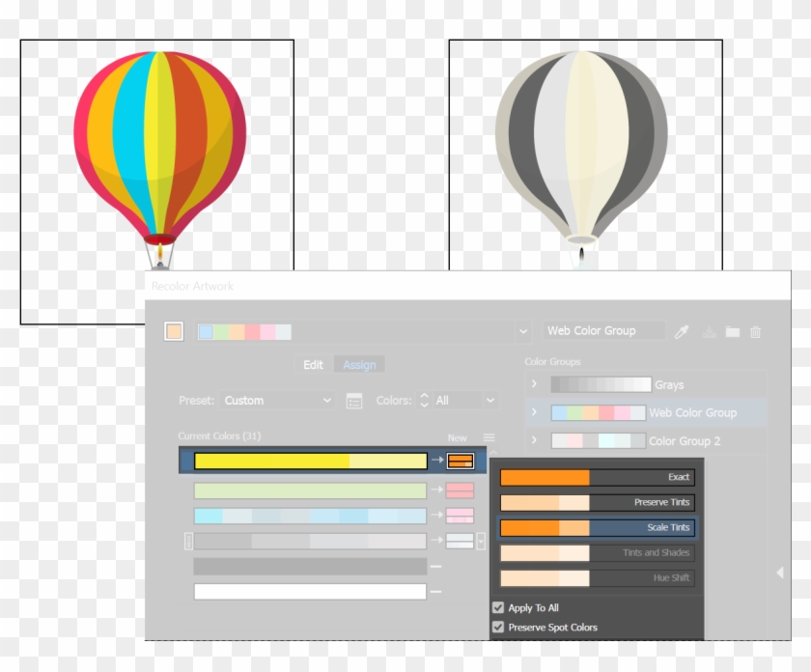
Task: Select the Assign tab
Action: tap(358, 364)
